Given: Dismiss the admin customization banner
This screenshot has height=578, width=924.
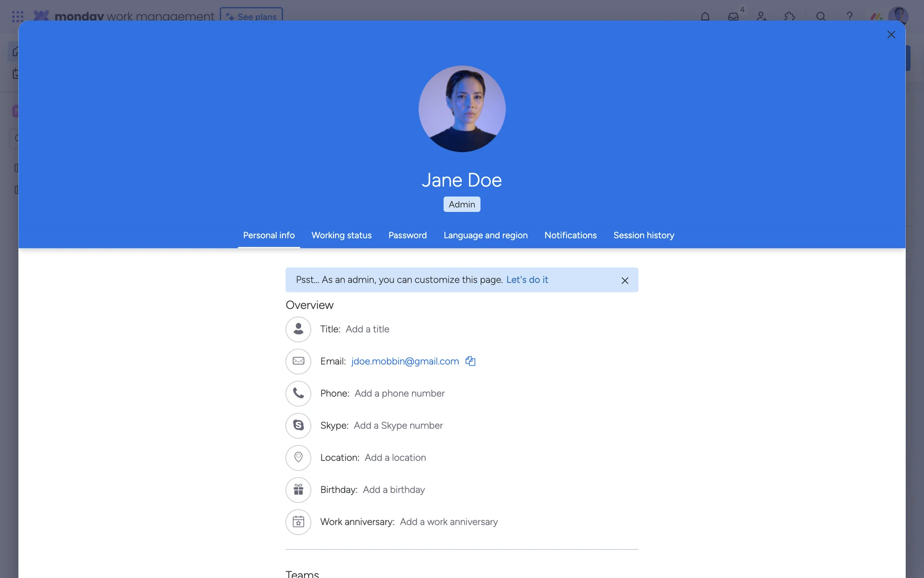Looking at the screenshot, I should click(625, 280).
